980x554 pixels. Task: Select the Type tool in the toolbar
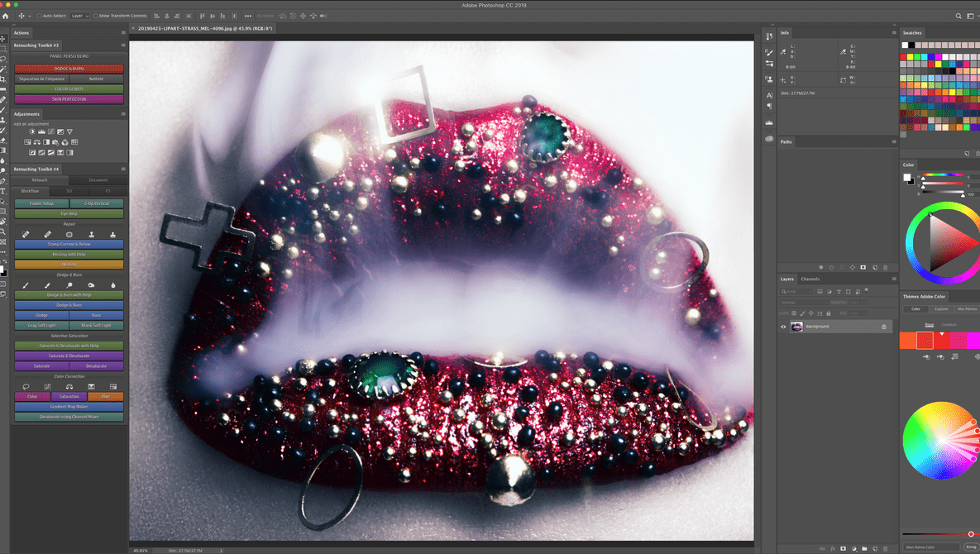point(3,191)
